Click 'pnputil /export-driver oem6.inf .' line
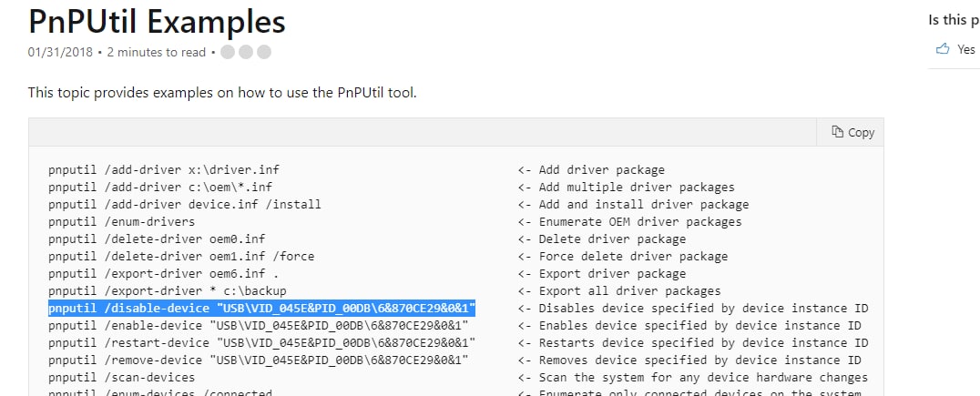Viewport: 980px width, 396px height. coord(164,274)
